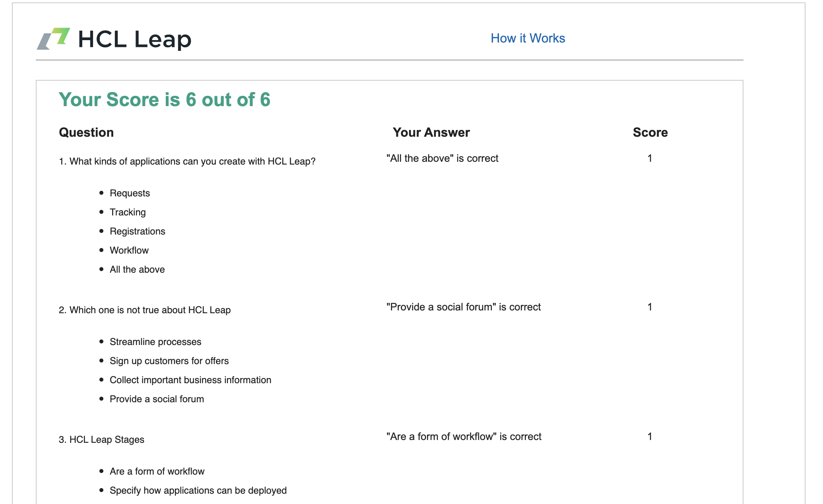The height and width of the screenshot is (504, 823).
Task: Click the Registrations bullet item
Action: click(x=138, y=231)
